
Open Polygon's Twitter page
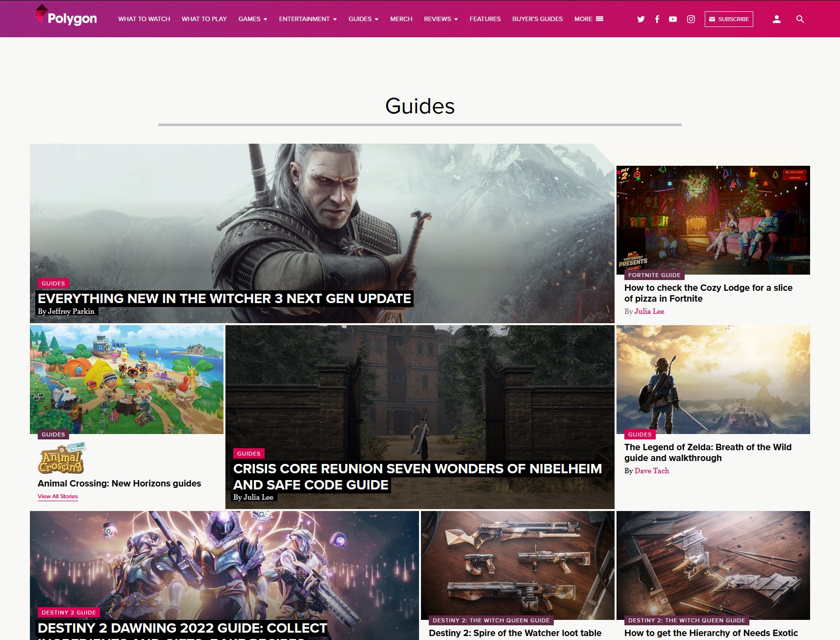pyautogui.click(x=641, y=19)
